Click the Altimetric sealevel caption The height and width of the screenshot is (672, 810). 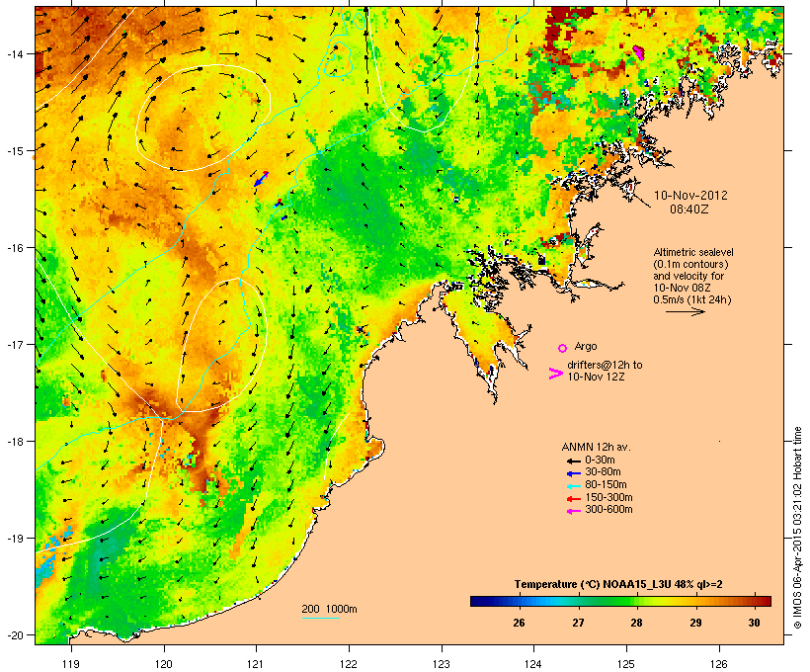point(693,252)
